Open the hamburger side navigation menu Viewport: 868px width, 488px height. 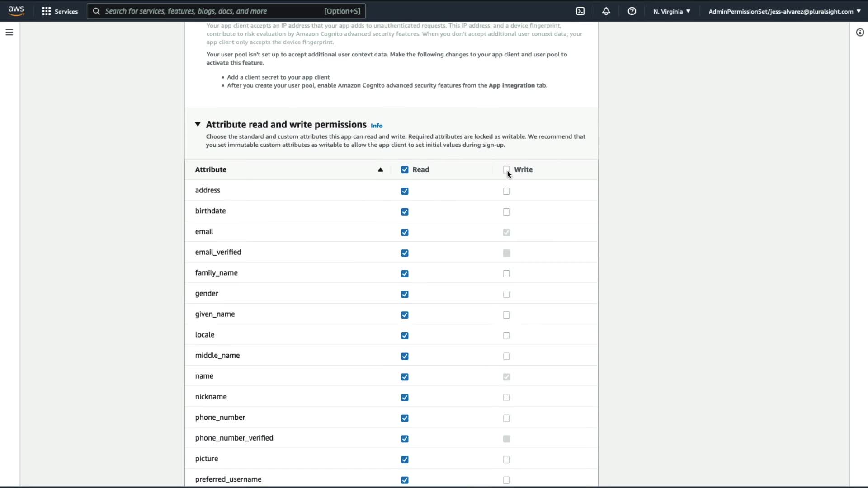9,33
